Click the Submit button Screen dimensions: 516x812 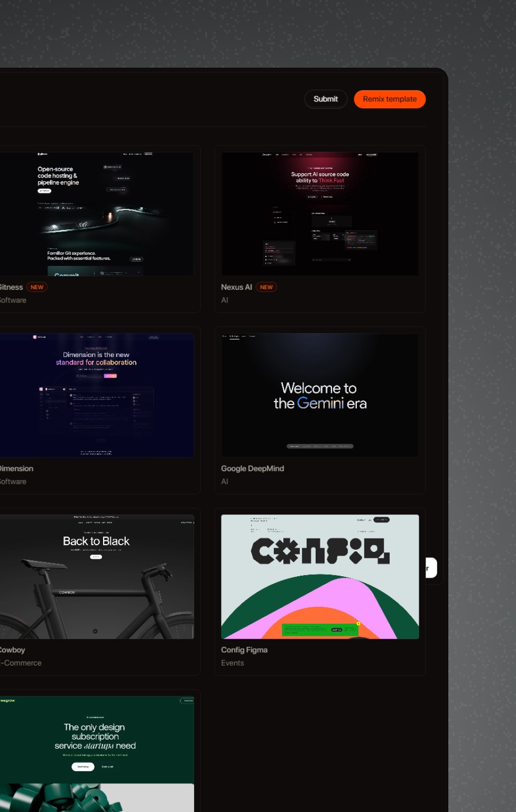click(x=326, y=99)
